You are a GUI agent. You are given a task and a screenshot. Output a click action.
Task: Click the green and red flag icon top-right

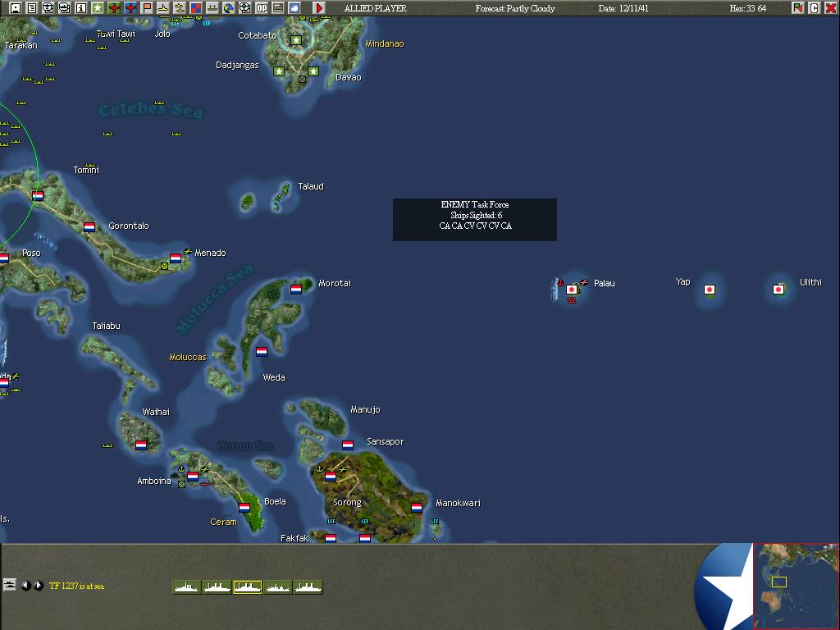tap(797, 8)
